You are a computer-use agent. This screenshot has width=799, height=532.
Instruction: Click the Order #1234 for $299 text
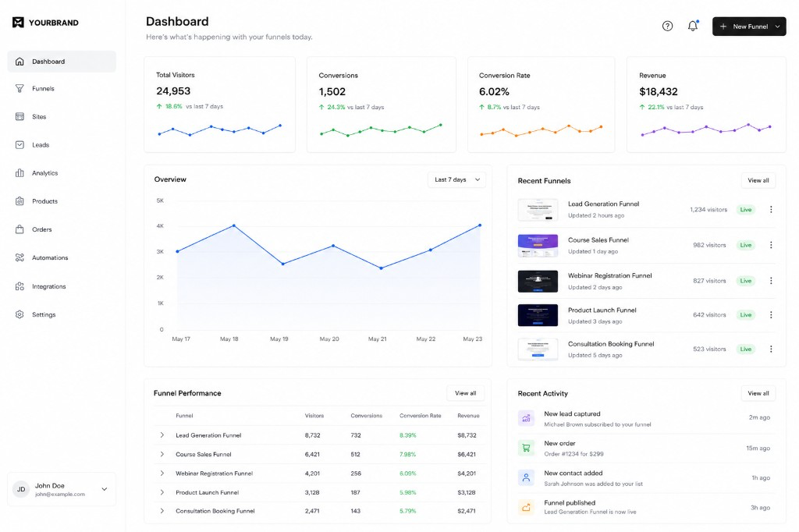click(574, 454)
